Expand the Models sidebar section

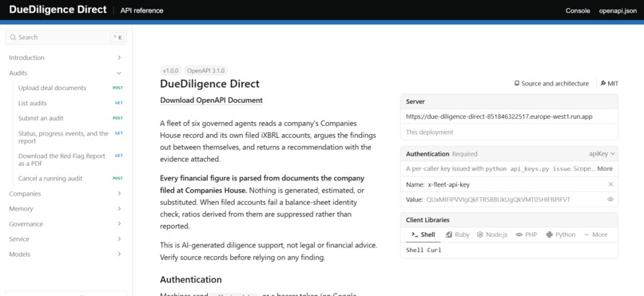[x=119, y=255]
